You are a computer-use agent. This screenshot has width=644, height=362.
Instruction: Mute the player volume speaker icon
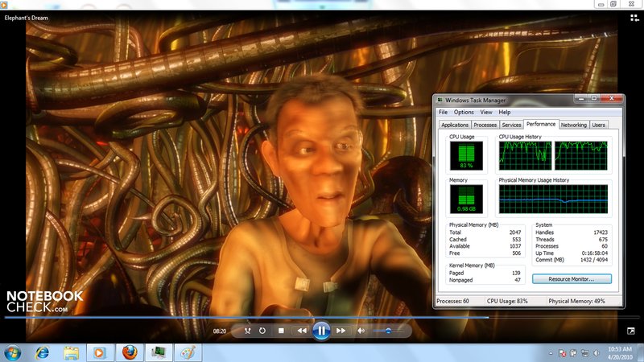pyautogui.click(x=361, y=331)
